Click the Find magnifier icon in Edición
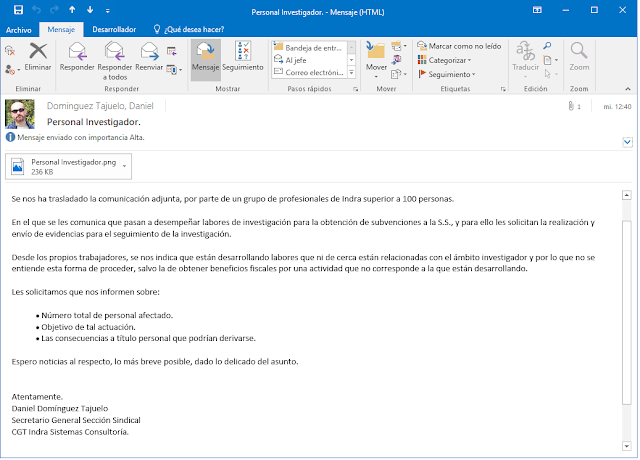 pos(547,46)
